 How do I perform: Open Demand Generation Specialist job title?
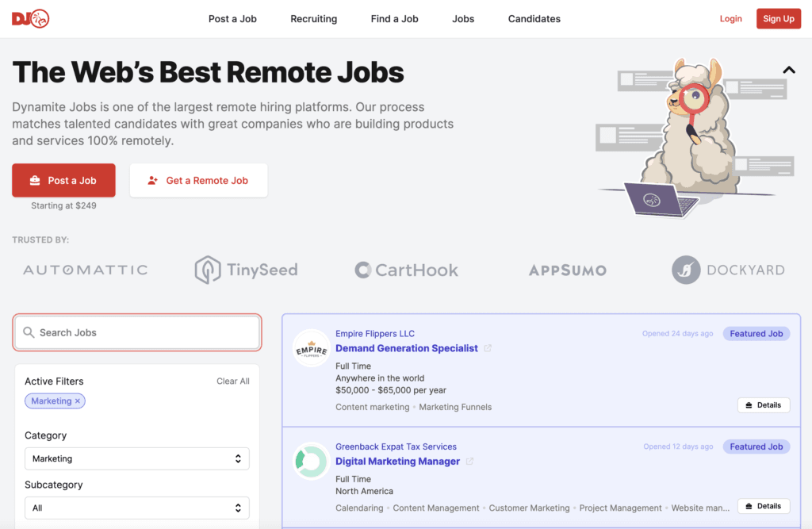point(407,348)
